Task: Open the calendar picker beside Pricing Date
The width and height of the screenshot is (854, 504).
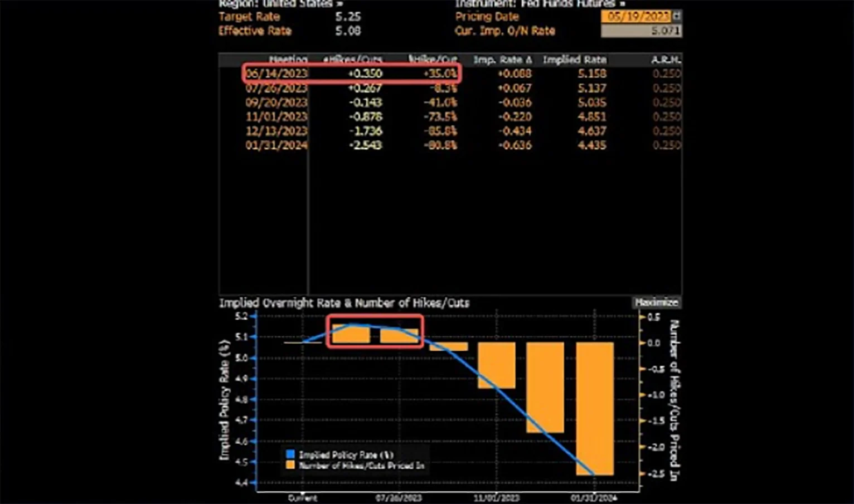Action: coord(677,16)
